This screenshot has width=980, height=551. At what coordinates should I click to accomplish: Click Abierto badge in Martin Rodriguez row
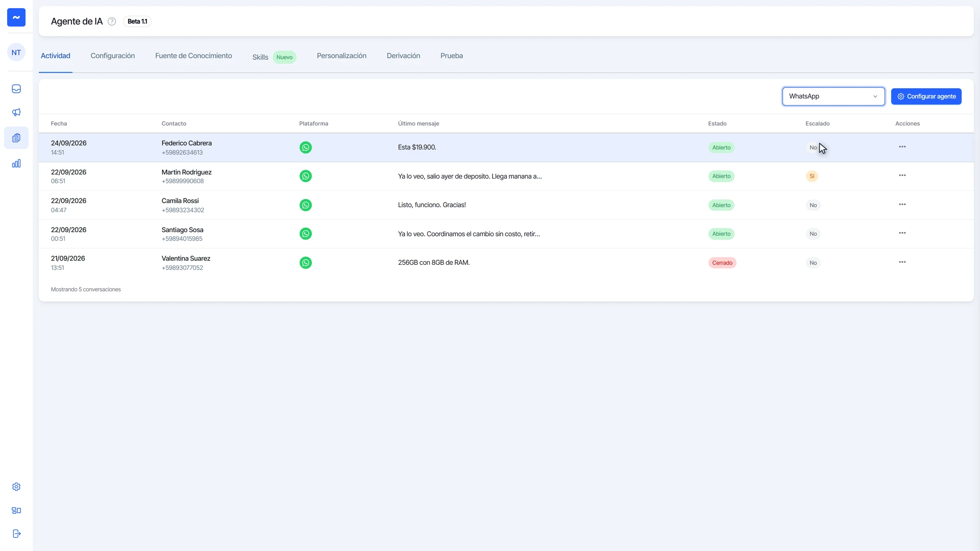721,176
